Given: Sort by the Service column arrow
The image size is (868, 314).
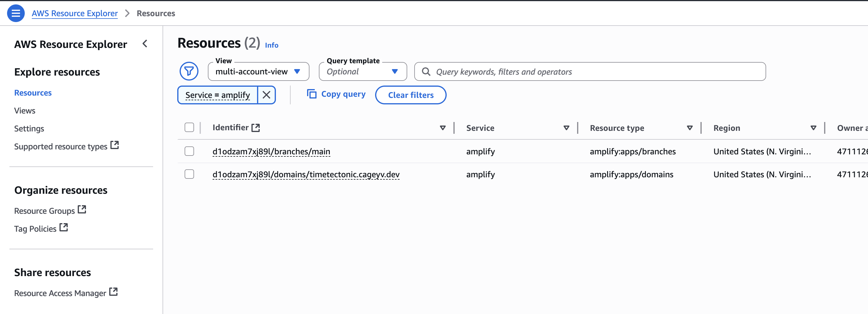Looking at the screenshot, I should pyautogui.click(x=566, y=128).
